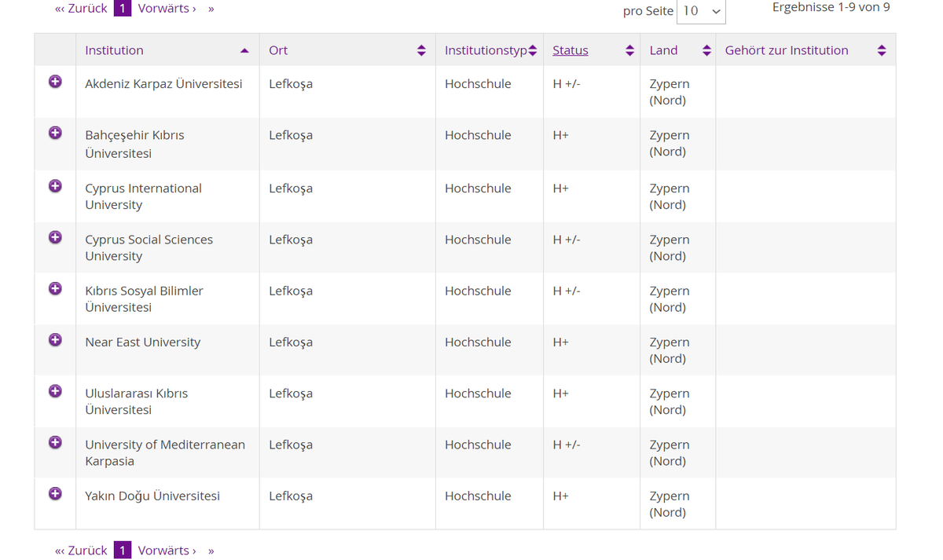Click Lefkoşa cell in Yakın Doğu Üniversitesi row

coord(291,496)
